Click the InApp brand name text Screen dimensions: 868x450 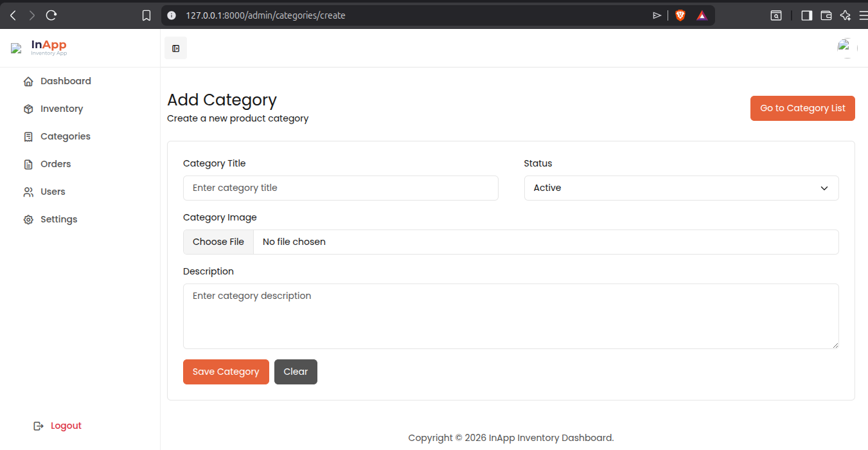(49, 45)
